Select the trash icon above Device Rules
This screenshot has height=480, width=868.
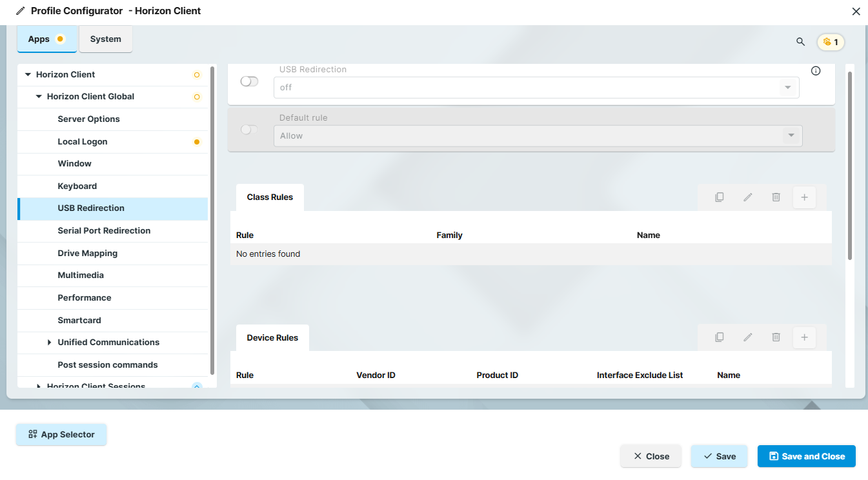coord(776,337)
